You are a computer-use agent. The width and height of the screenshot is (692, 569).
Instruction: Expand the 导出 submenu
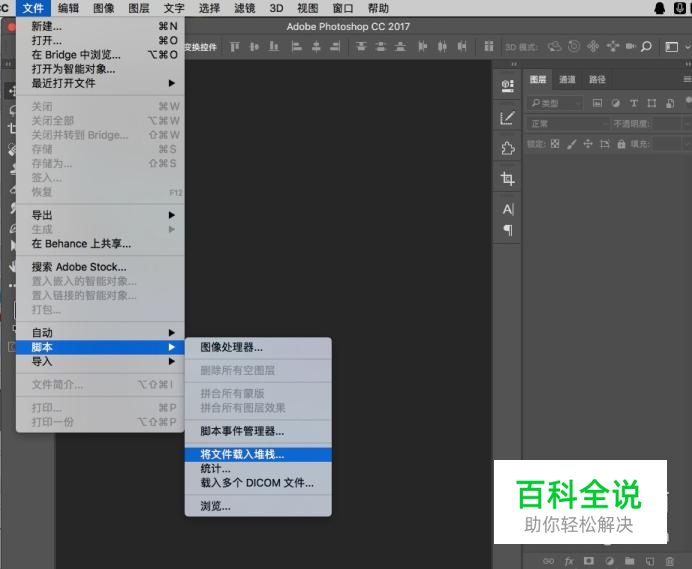[x=100, y=215]
